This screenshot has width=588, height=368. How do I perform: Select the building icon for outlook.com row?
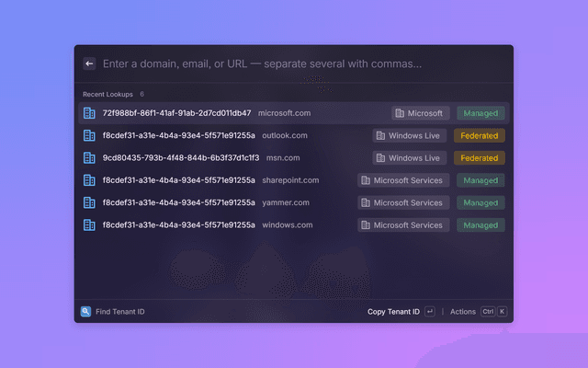tap(89, 135)
